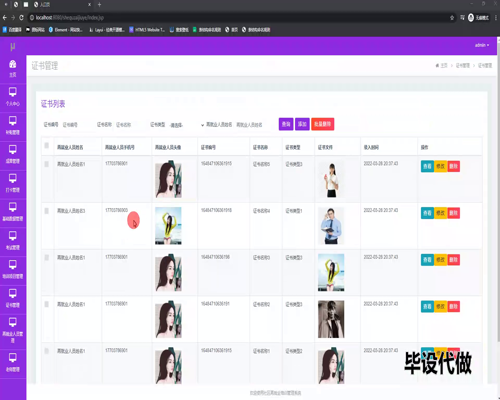Image resolution: width=500 pixels, height=400 pixels.
Task: Click the browser profile avatar icon
Action: pos(471,18)
